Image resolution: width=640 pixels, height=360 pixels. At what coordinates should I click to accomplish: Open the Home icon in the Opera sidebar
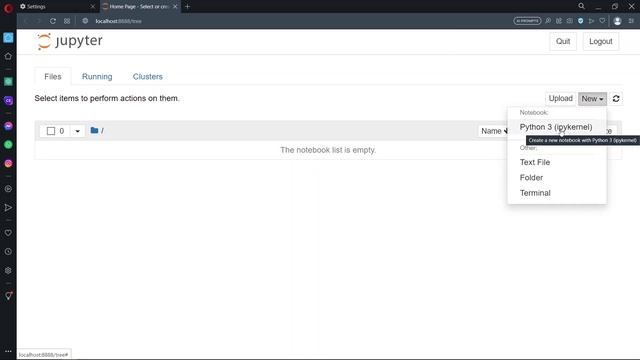(8, 56)
